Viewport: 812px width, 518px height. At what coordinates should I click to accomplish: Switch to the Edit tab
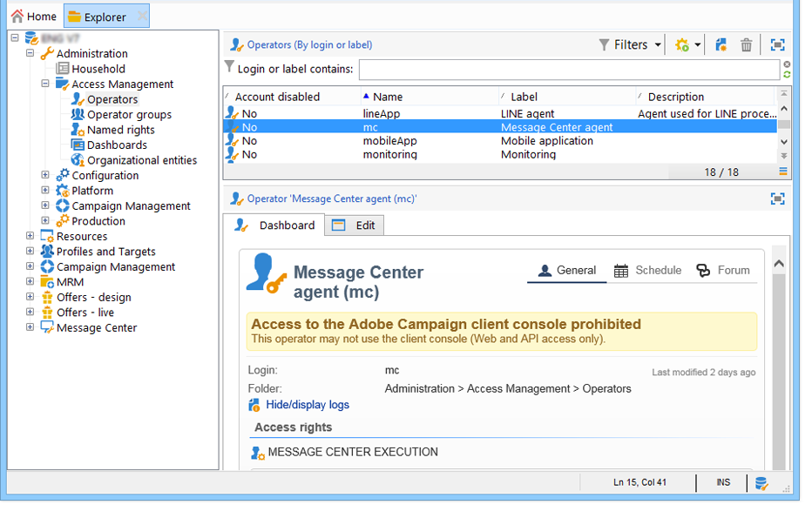click(355, 225)
